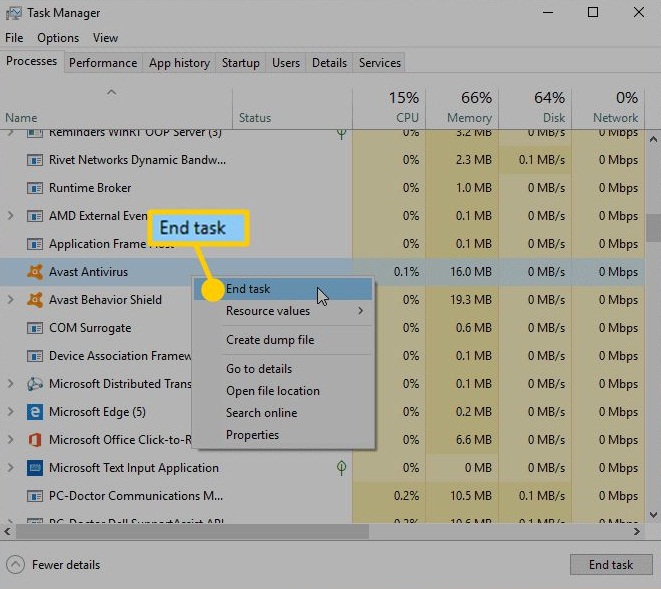The image size is (661, 589).
Task: Click the Microsoft Distributed Transaction icon
Action: coord(34,384)
